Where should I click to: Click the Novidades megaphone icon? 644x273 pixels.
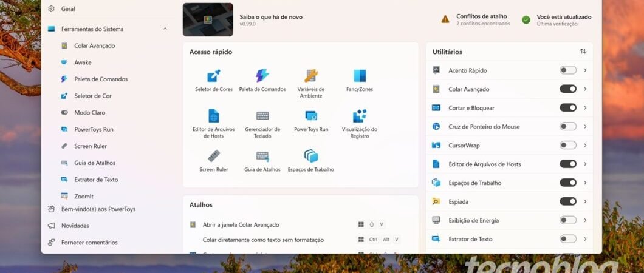point(52,226)
